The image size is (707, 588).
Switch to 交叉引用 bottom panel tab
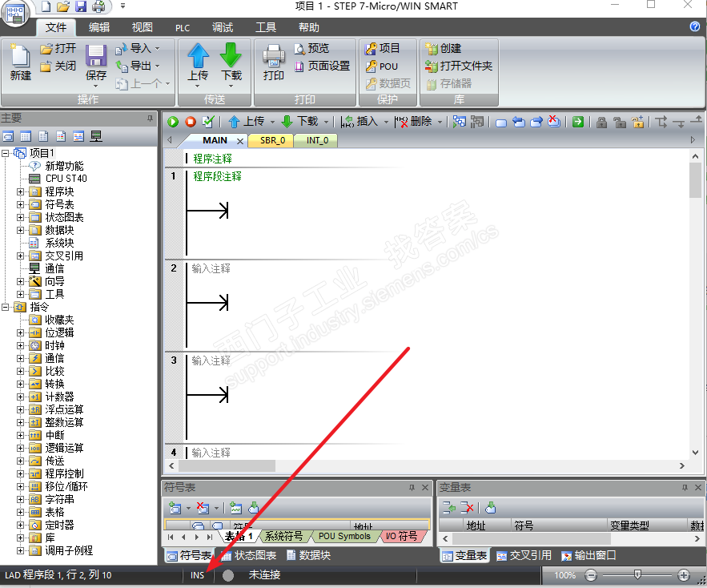tap(524, 555)
